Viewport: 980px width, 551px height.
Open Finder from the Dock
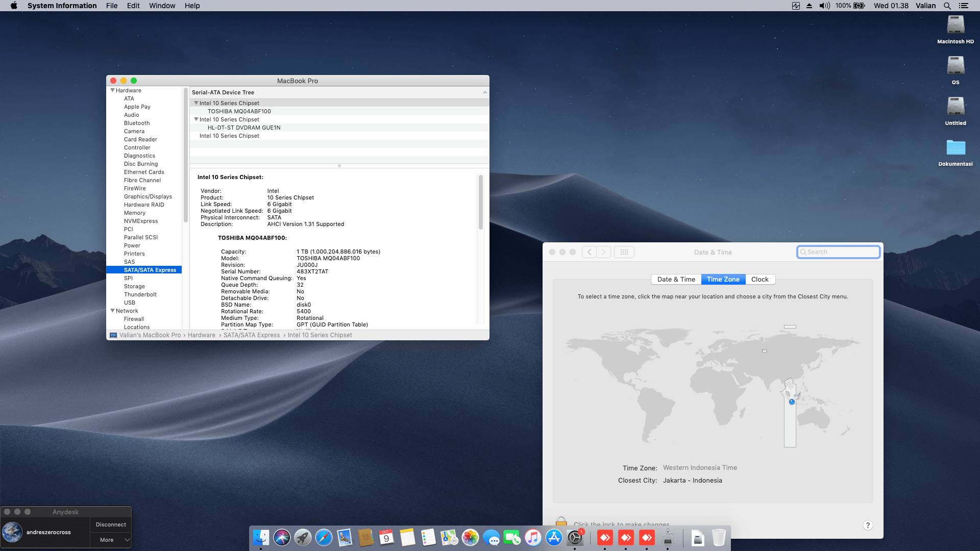pyautogui.click(x=261, y=537)
